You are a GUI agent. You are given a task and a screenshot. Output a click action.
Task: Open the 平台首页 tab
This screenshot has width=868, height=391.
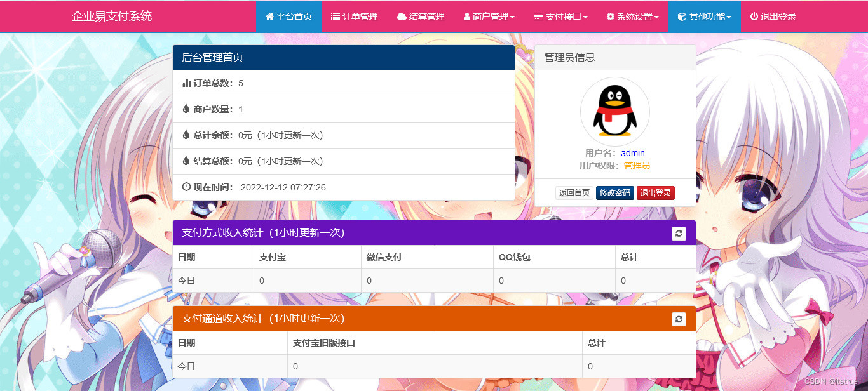tap(288, 17)
